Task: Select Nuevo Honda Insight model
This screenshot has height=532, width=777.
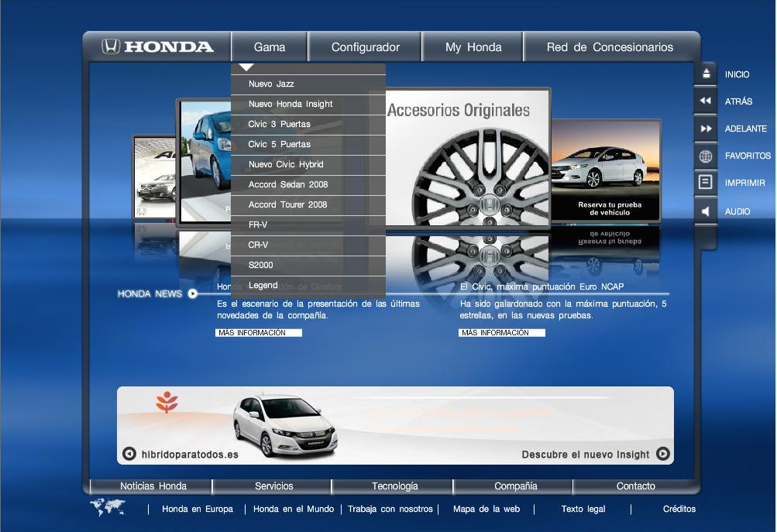Action: pyautogui.click(x=308, y=105)
